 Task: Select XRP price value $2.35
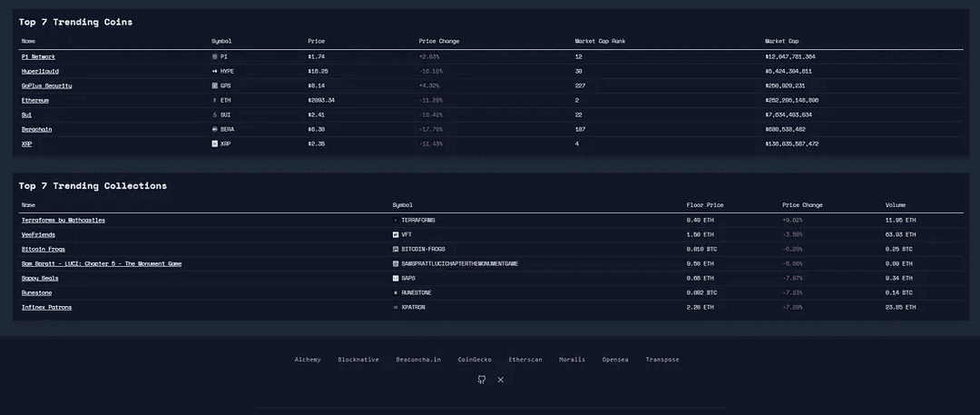pos(317,144)
